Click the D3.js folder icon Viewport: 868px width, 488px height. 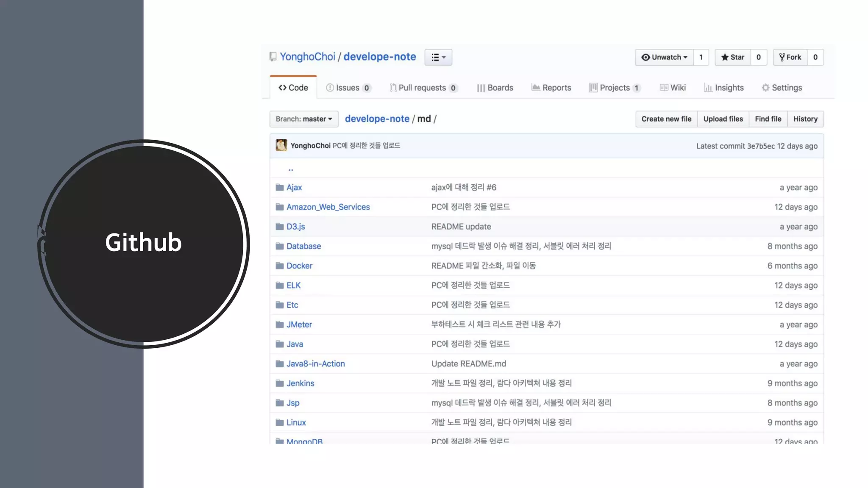tap(280, 227)
